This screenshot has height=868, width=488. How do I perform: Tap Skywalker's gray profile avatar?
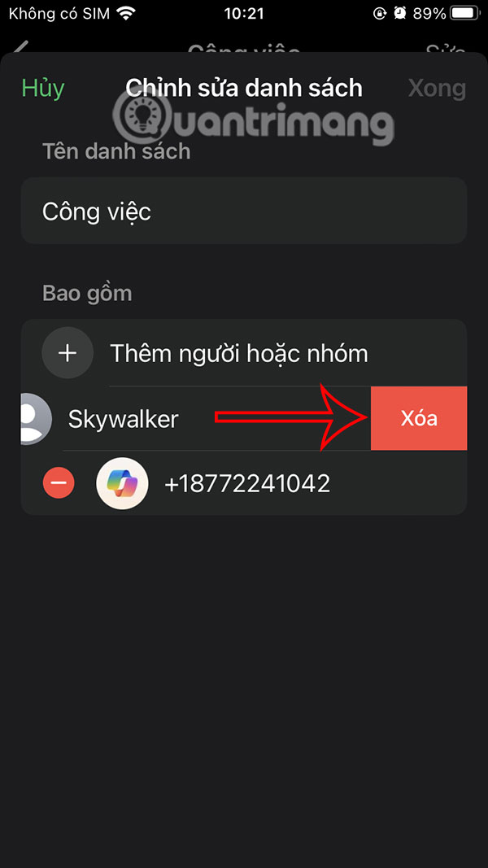[36, 418]
